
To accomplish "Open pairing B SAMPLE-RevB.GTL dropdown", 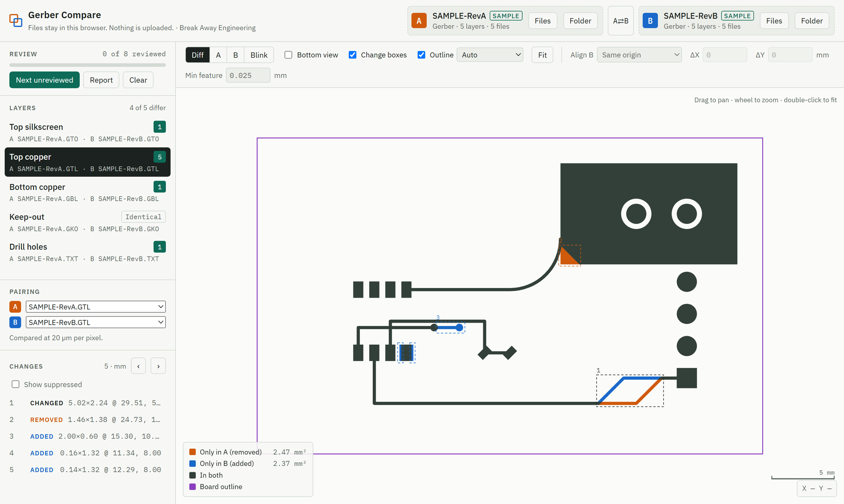I will pyautogui.click(x=96, y=322).
